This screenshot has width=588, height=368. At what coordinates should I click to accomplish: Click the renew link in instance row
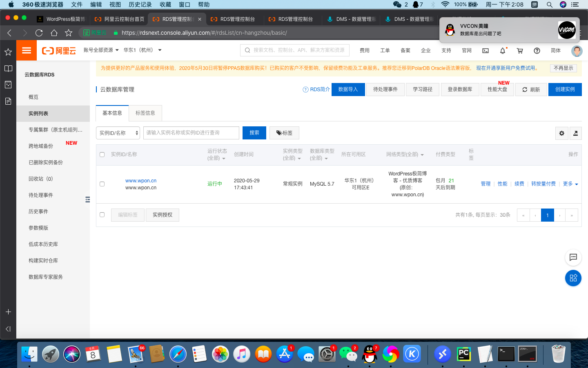[519, 184]
